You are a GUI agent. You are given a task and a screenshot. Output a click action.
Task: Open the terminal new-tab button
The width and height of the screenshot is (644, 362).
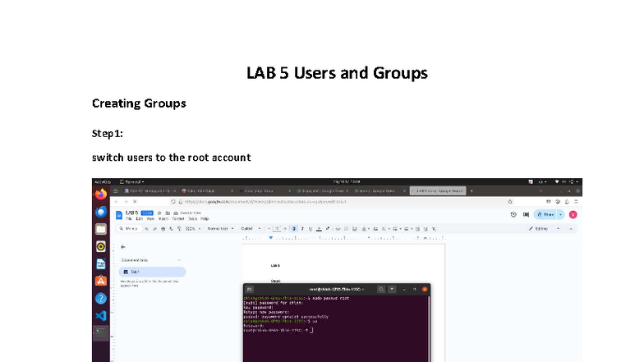[x=250, y=289]
